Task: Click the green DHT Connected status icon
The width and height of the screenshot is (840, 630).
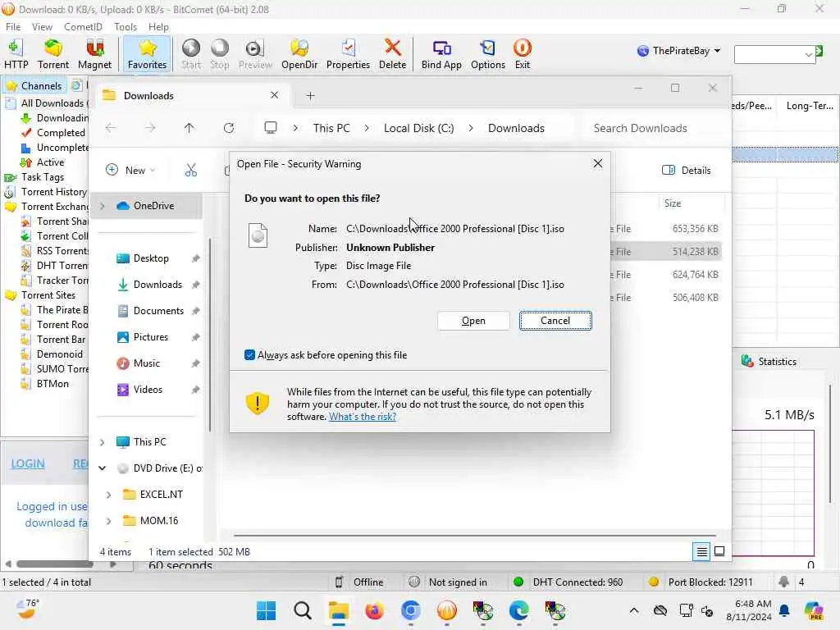Action: point(518,582)
